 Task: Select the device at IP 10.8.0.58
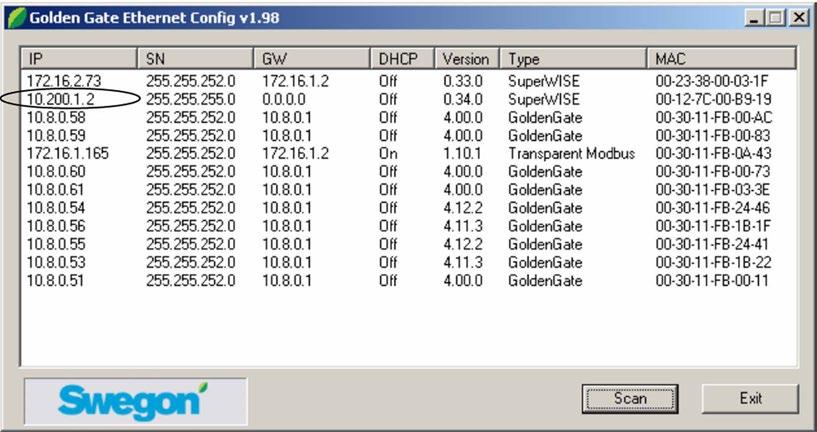pyautogui.click(x=409, y=117)
